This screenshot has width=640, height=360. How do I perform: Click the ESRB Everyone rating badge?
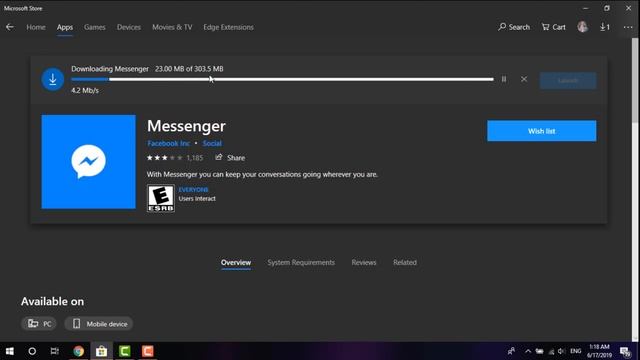tap(161, 198)
